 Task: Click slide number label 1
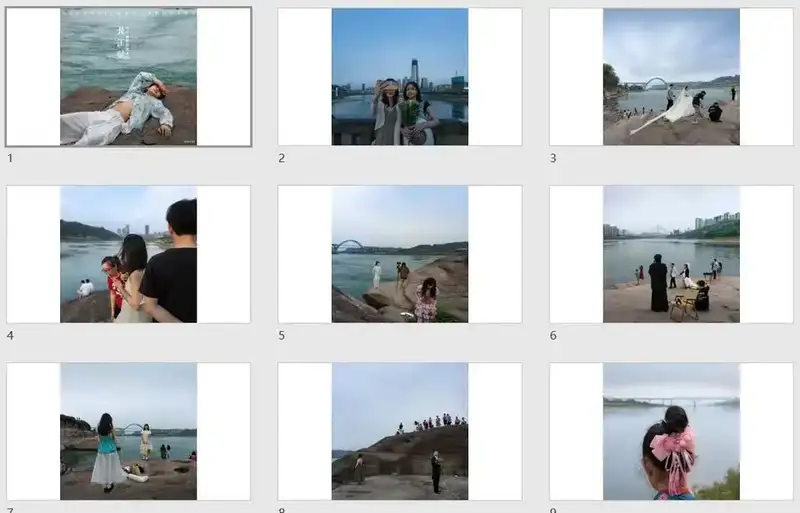click(10, 158)
